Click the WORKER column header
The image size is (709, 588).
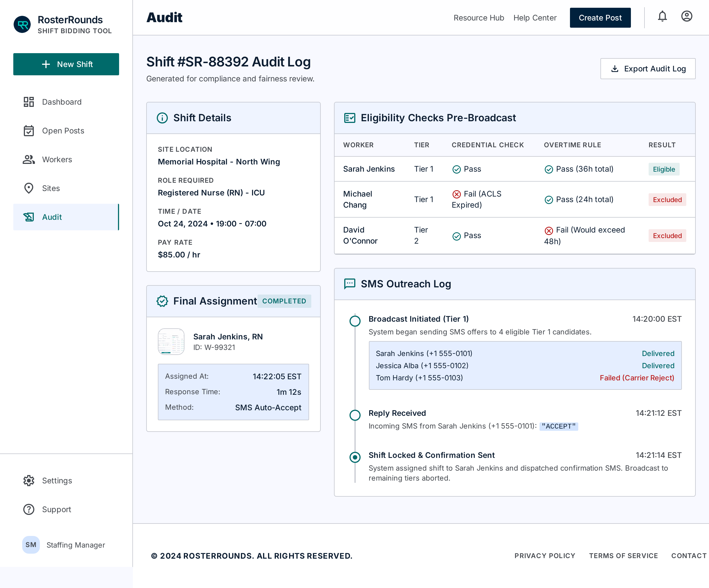(x=358, y=145)
